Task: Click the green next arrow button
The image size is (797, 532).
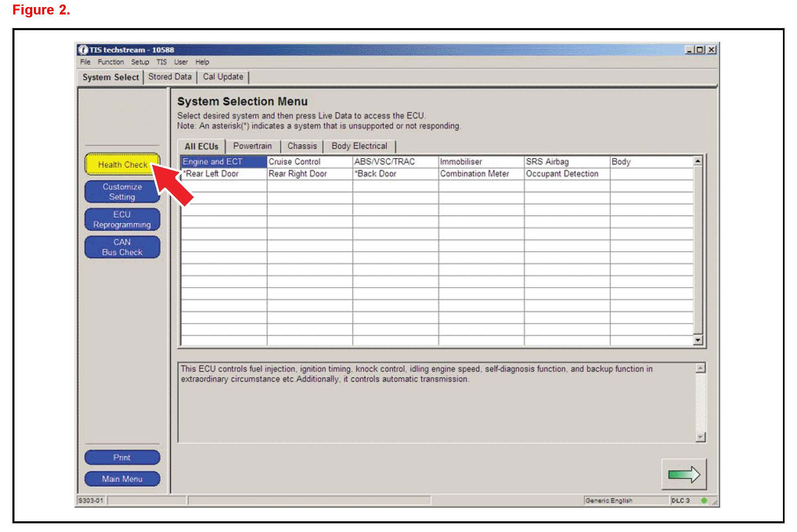Action: [684, 474]
